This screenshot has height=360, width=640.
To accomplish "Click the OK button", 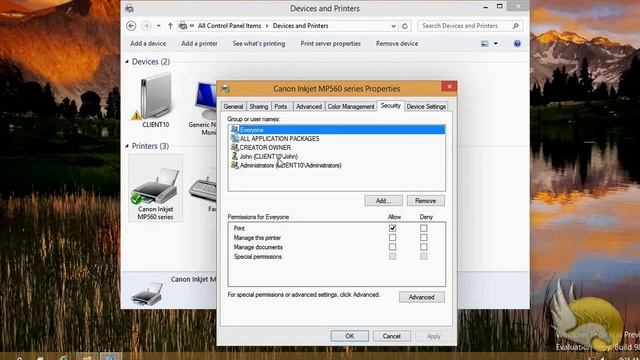I will coord(350,336).
